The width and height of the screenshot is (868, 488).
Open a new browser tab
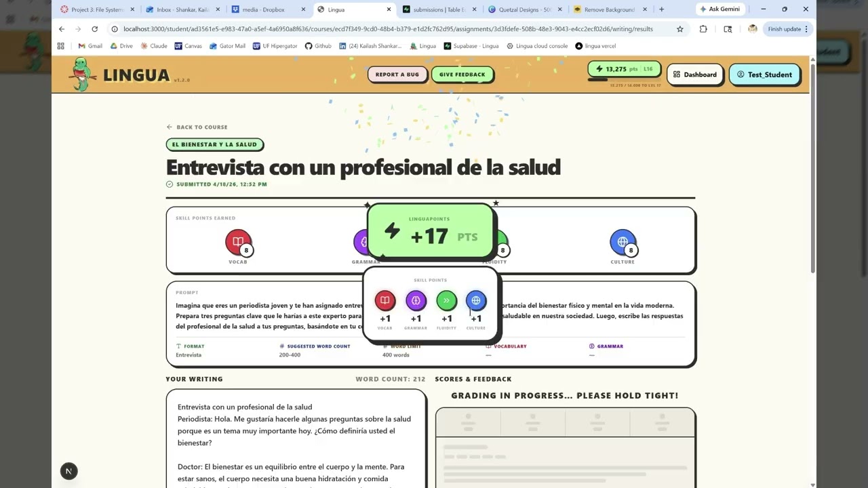[x=661, y=9]
